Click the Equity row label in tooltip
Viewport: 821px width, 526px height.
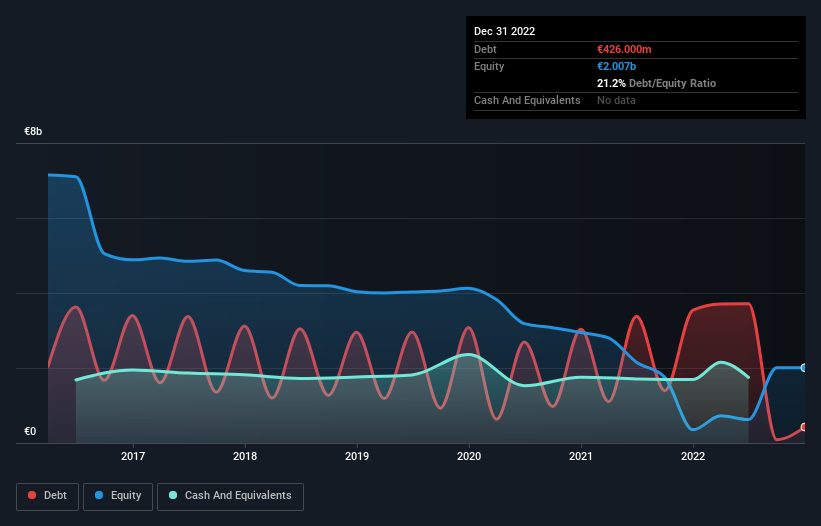[489, 66]
